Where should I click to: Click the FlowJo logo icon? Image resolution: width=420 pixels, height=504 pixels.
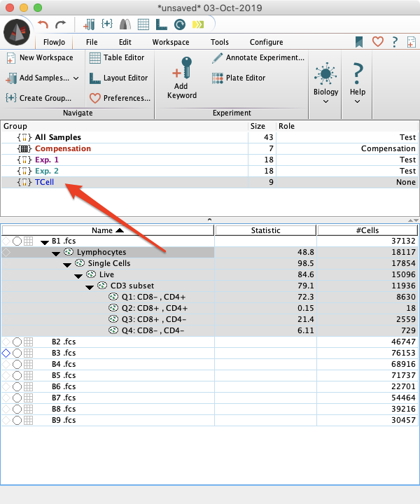pos(17,32)
